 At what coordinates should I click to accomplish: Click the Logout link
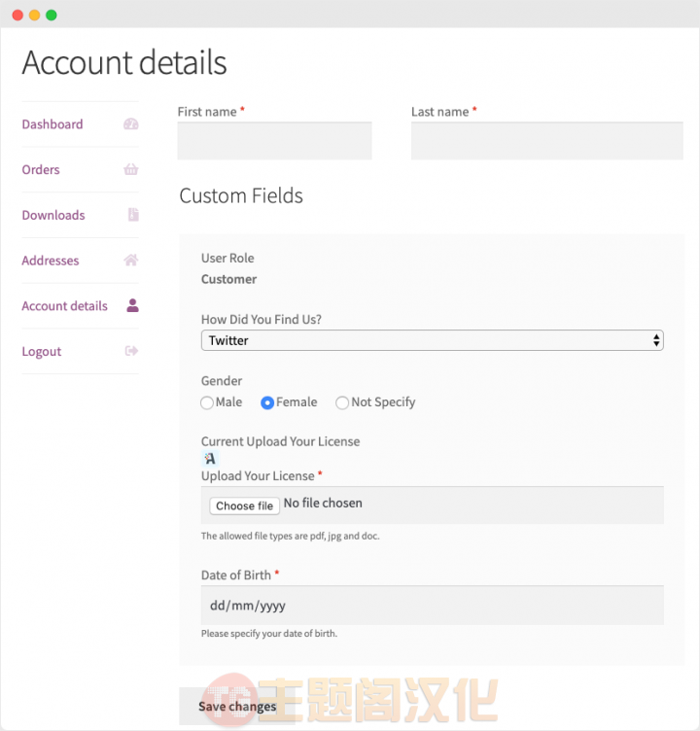(42, 351)
